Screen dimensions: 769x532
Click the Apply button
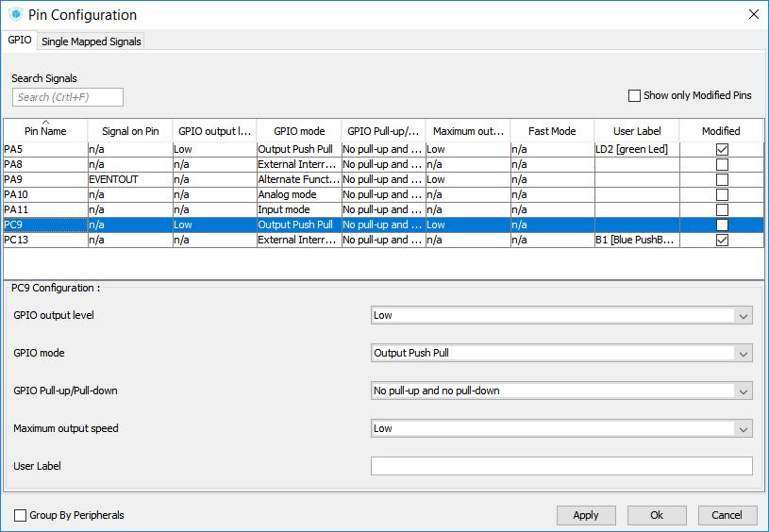click(x=586, y=515)
